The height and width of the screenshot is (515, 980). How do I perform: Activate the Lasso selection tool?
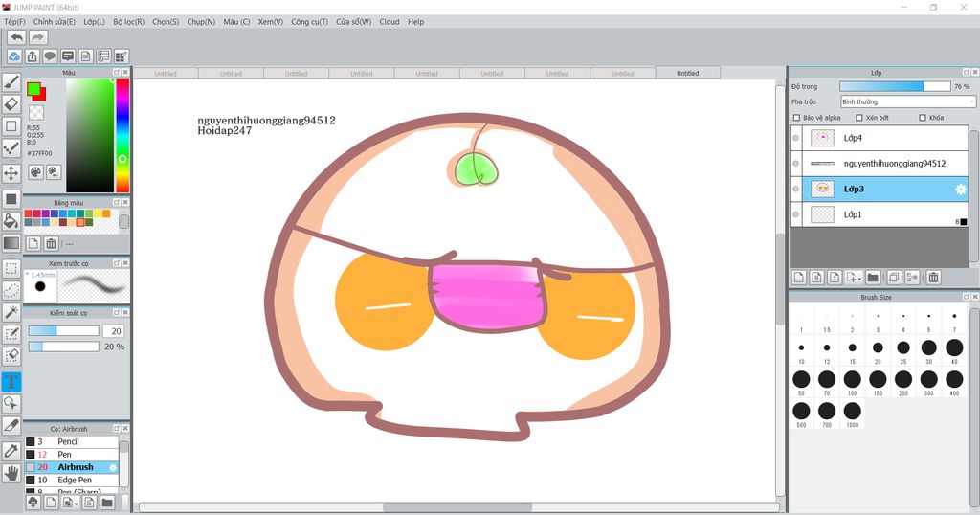11,290
